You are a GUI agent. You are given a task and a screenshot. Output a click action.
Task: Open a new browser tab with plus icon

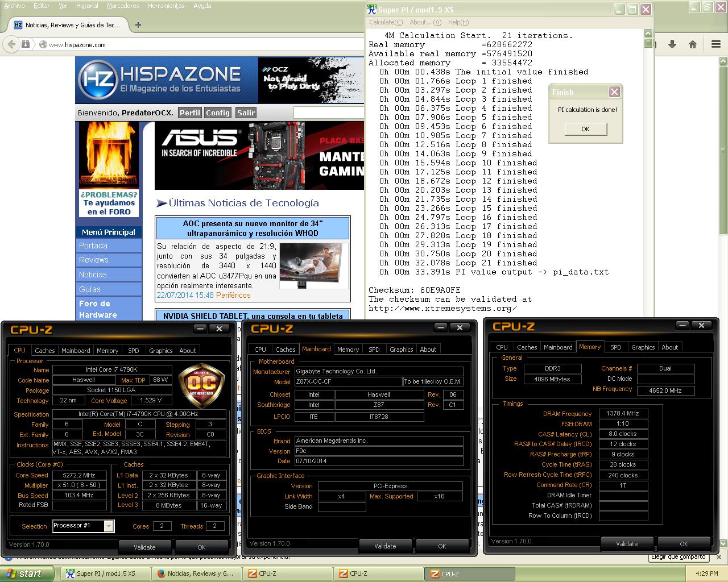(138, 25)
